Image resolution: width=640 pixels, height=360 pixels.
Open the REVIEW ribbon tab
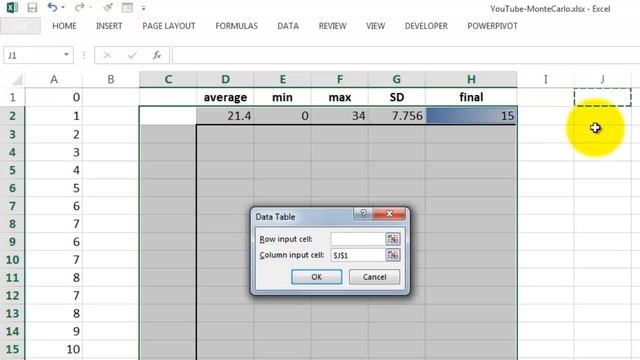point(332,26)
